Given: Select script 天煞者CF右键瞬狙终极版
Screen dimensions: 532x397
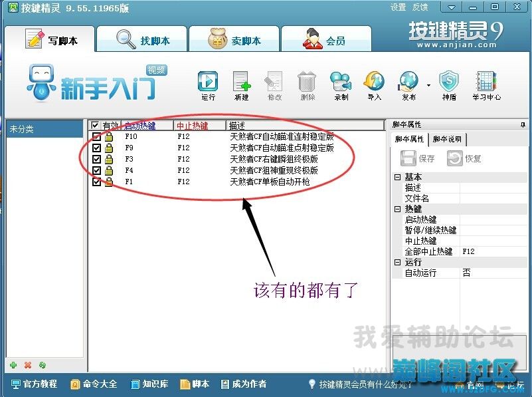Looking at the screenshot, I should tap(274, 159).
